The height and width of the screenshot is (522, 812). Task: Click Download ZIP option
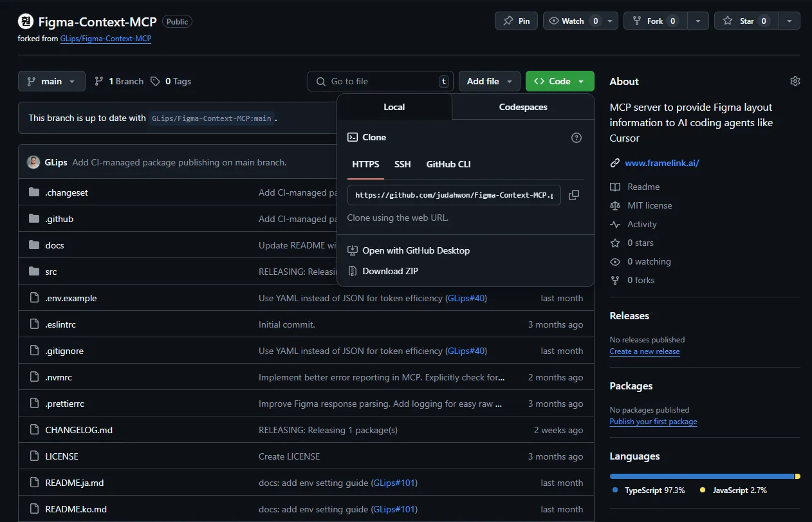390,271
